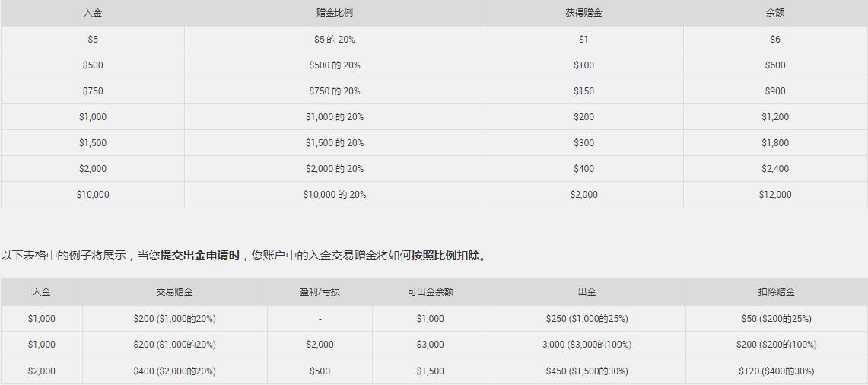The height and width of the screenshot is (385, 868).
Task: Select the "$120 ($400的30%)" cell
Action: [776, 371]
